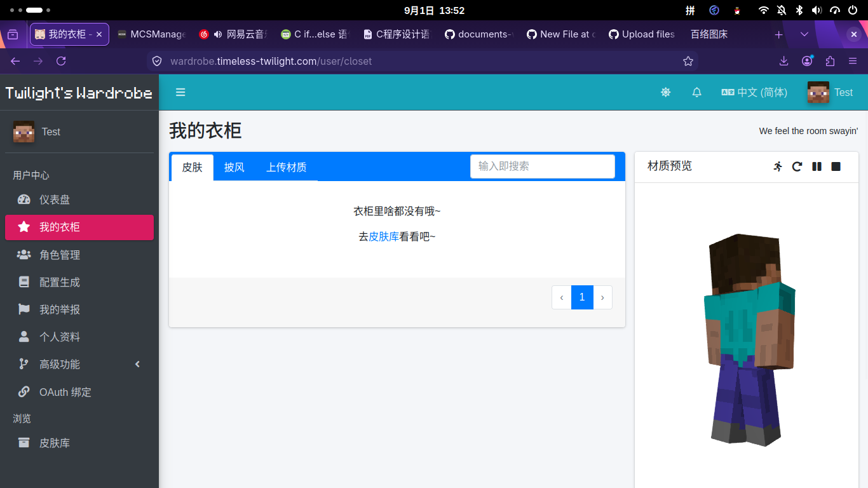Open 仪表盘 dashboard in sidebar

click(79, 200)
